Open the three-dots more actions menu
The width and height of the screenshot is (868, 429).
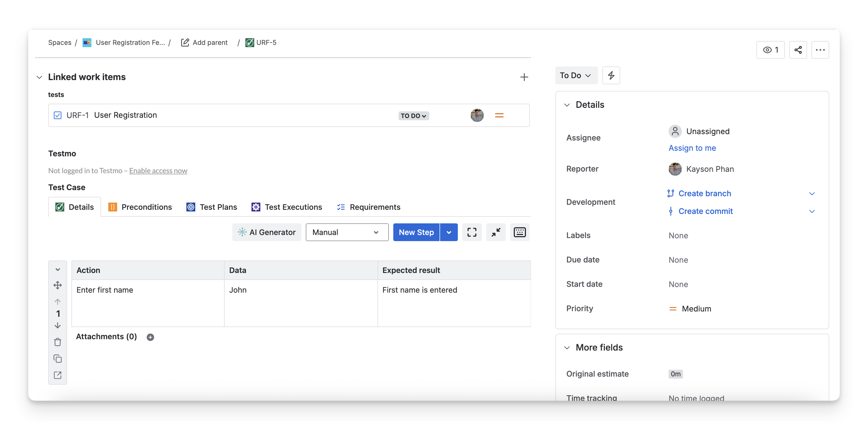[x=820, y=50]
